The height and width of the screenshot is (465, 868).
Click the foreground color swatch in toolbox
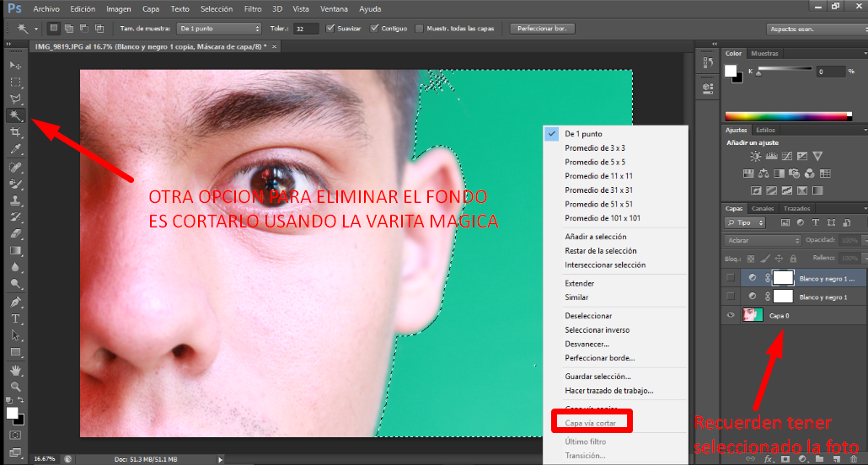click(12, 413)
